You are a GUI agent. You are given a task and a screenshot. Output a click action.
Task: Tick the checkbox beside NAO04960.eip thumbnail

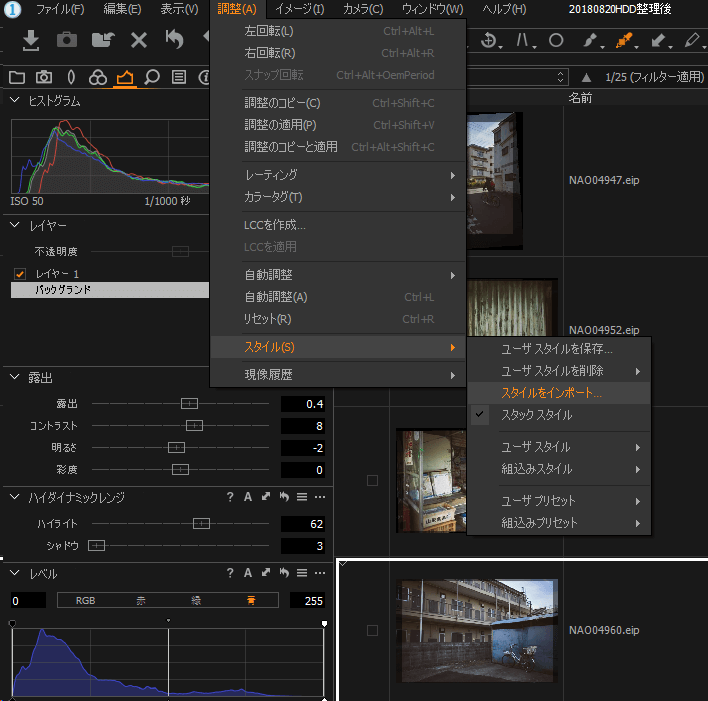point(372,631)
